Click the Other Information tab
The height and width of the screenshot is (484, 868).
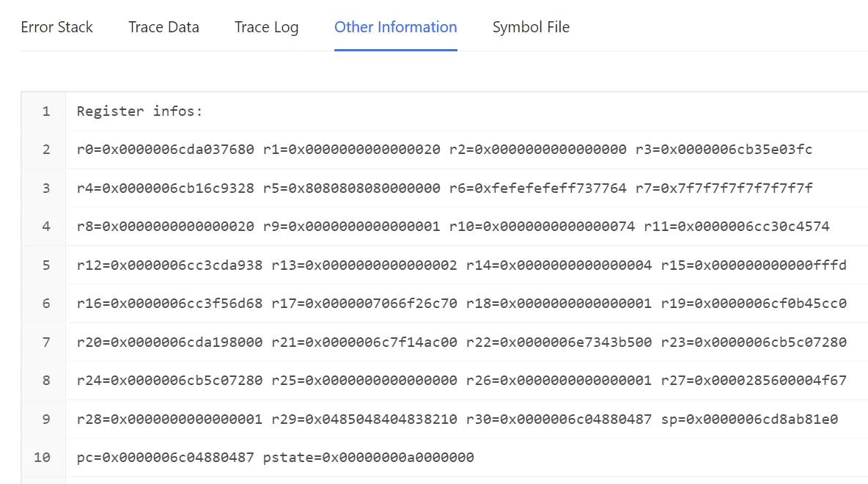pos(395,27)
